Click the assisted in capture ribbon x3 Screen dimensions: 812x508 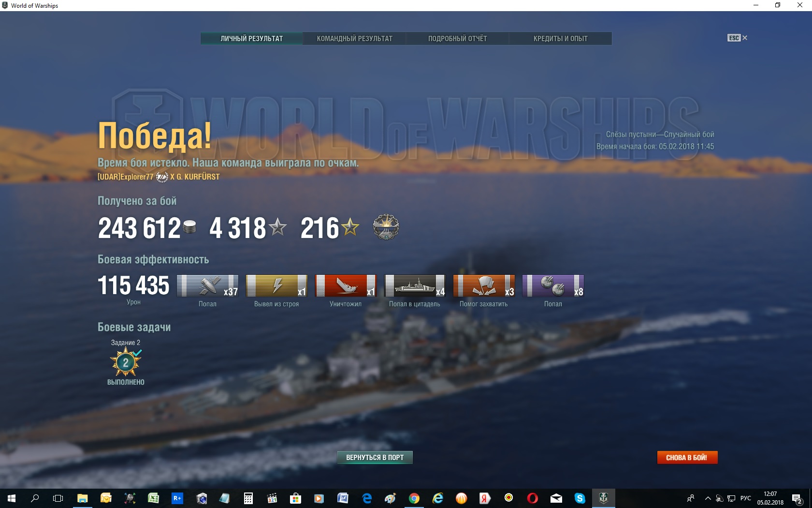[484, 285]
